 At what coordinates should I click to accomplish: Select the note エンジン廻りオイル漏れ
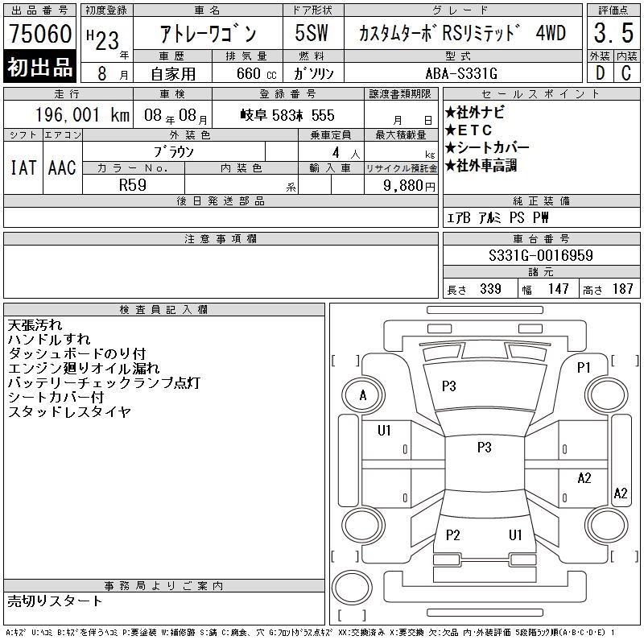tap(84, 369)
